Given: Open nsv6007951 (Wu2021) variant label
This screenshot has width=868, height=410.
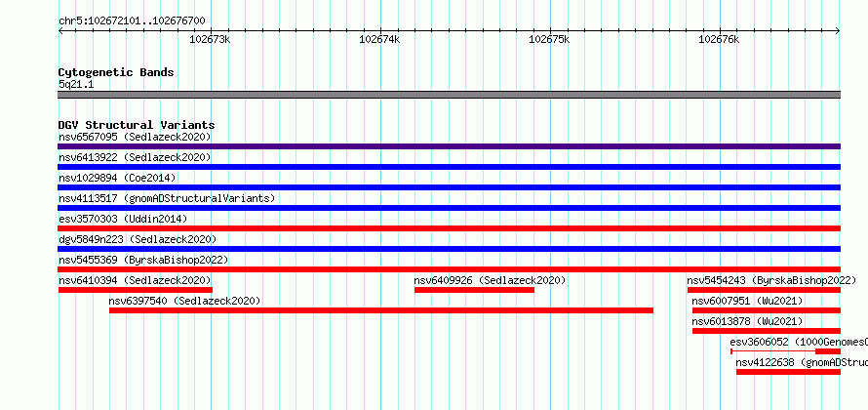Looking at the screenshot, I should pyautogui.click(x=747, y=301).
